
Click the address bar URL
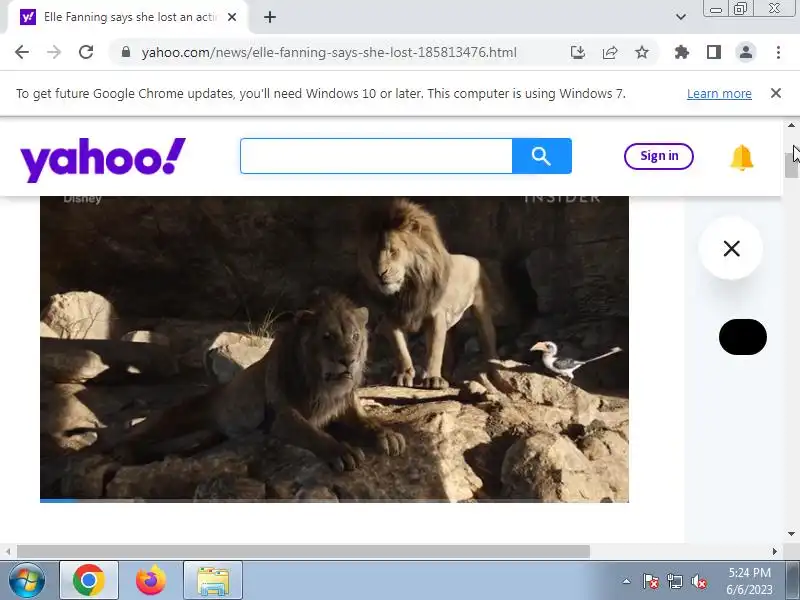tap(329, 52)
